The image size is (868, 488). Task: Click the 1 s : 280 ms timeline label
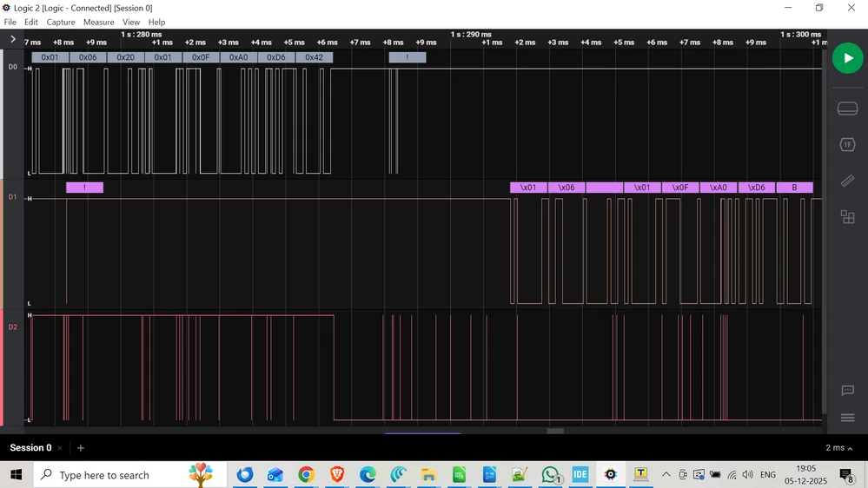click(142, 35)
